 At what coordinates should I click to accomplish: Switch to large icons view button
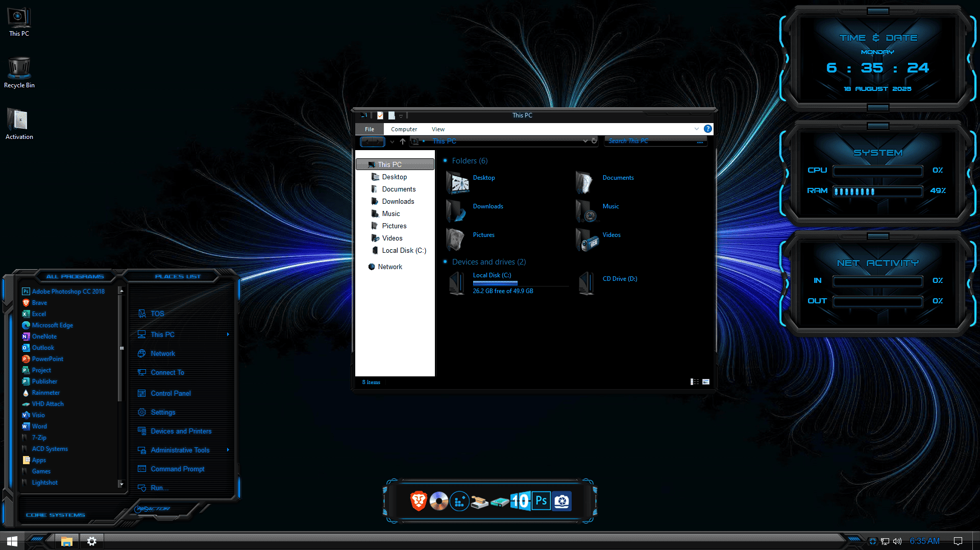(x=706, y=382)
